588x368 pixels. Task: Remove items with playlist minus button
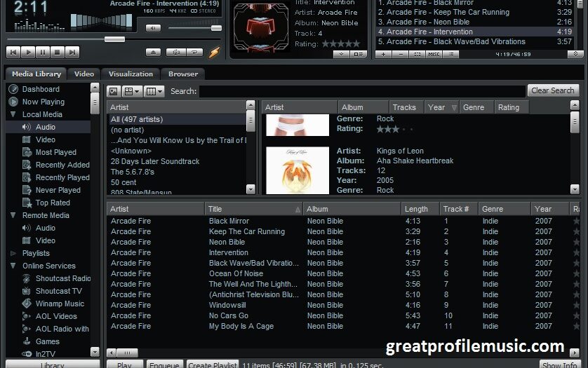[x=401, y=55]
